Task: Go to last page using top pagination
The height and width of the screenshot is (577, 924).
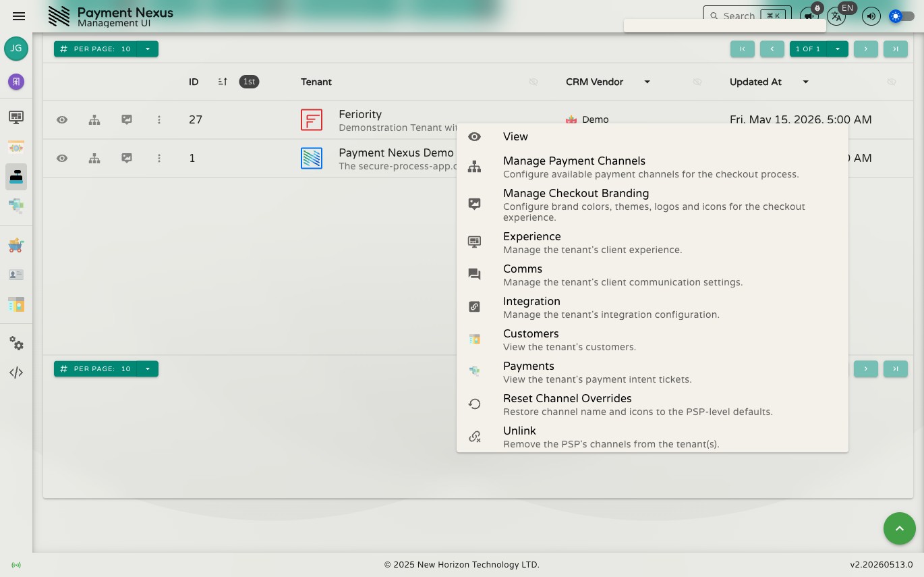Action: click(x=896, y=49)
